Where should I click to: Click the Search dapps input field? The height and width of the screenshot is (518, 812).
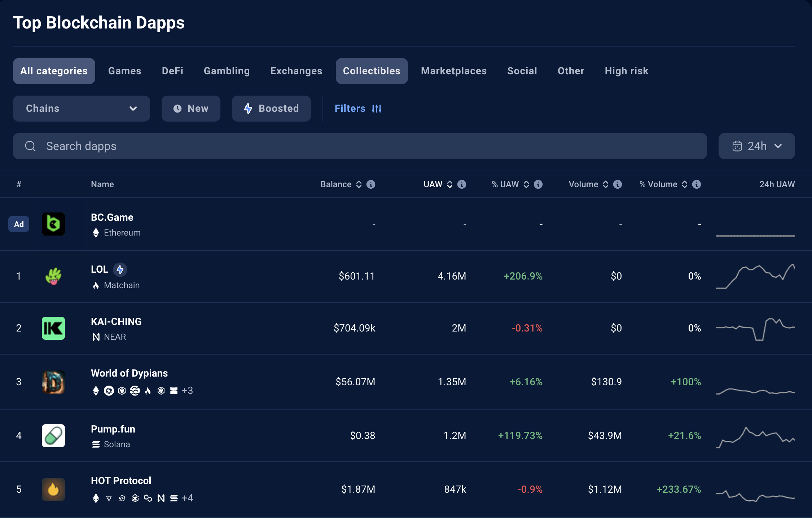[360, 146]
